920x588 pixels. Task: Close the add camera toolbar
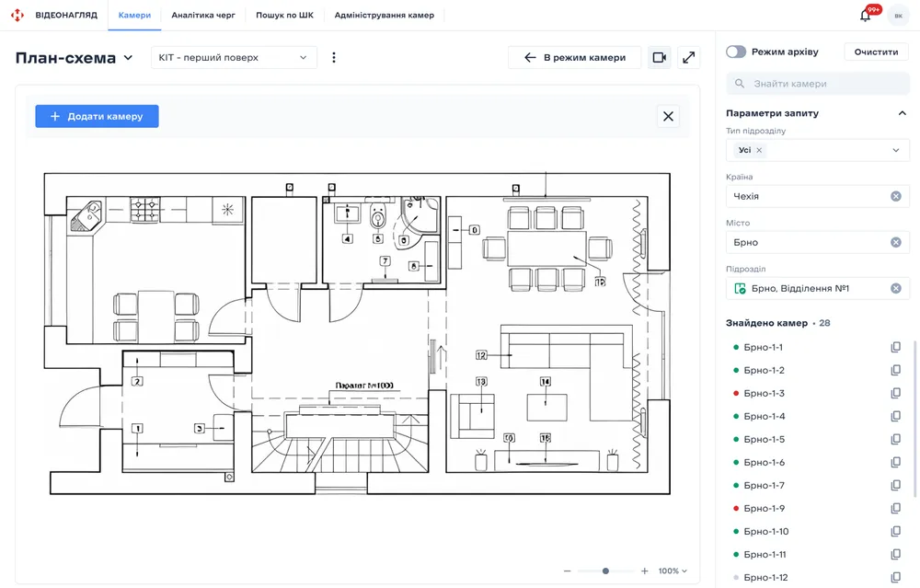[668, 116]
